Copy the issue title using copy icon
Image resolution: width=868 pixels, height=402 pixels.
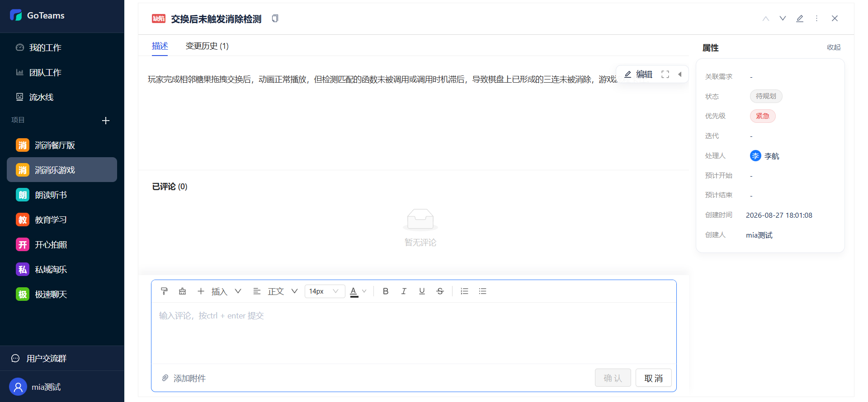click(x=275, y=19)
